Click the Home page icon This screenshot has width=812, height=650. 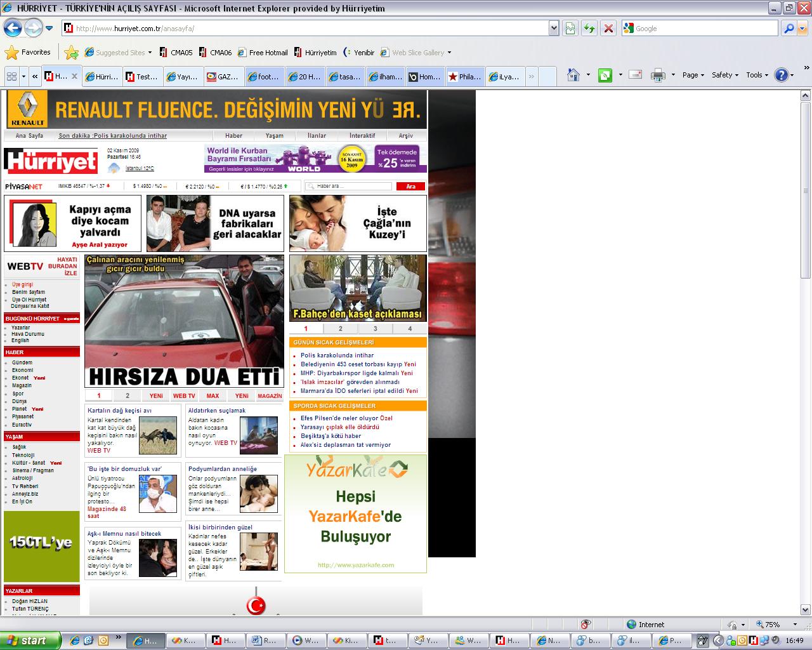tap(573, 75)
